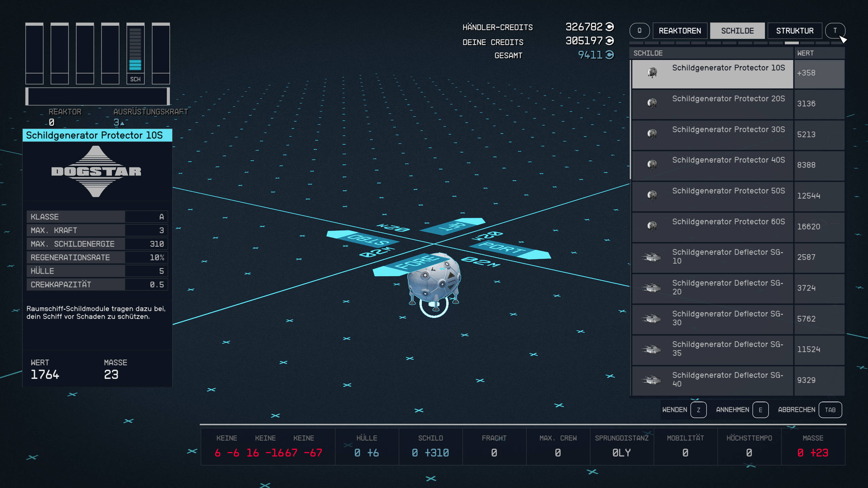The height and width of the screenshot is (488, 868).
Task: Select the Schilde tab
Action: (x=737, y=31)
